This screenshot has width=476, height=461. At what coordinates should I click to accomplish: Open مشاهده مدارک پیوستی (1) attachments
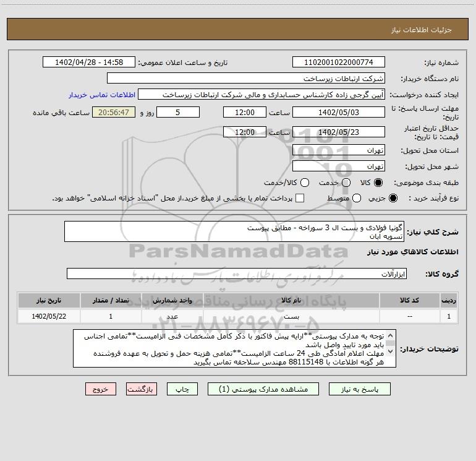tap(263, 389)
